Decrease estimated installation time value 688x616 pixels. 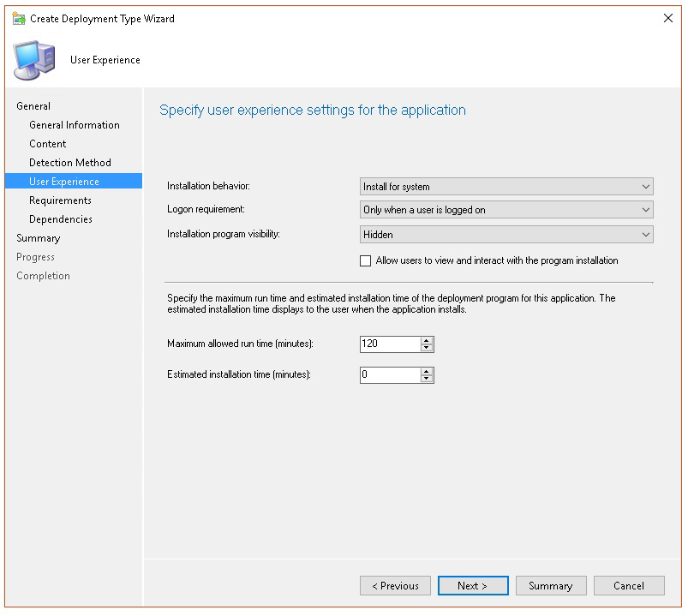click(427, 380)
